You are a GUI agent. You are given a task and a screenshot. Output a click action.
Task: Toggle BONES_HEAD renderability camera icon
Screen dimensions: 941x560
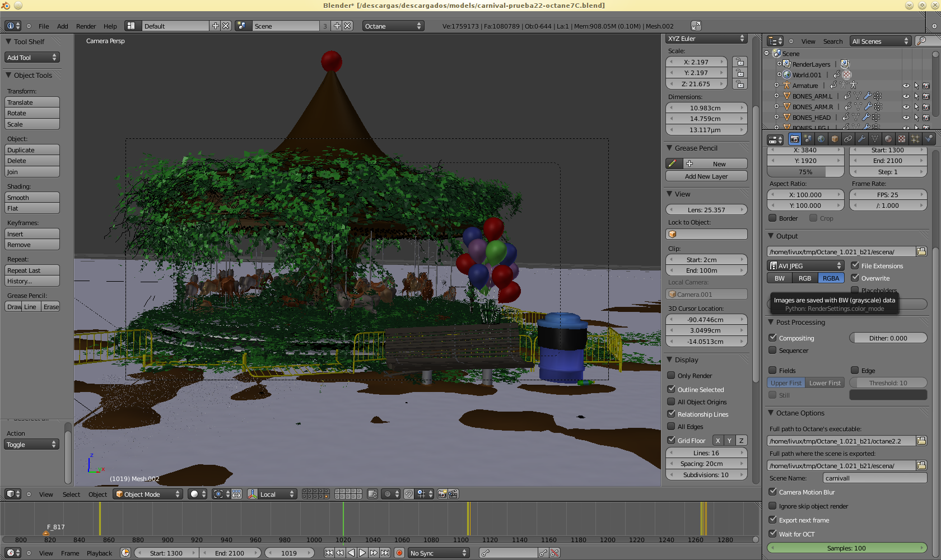click(926, 118)
